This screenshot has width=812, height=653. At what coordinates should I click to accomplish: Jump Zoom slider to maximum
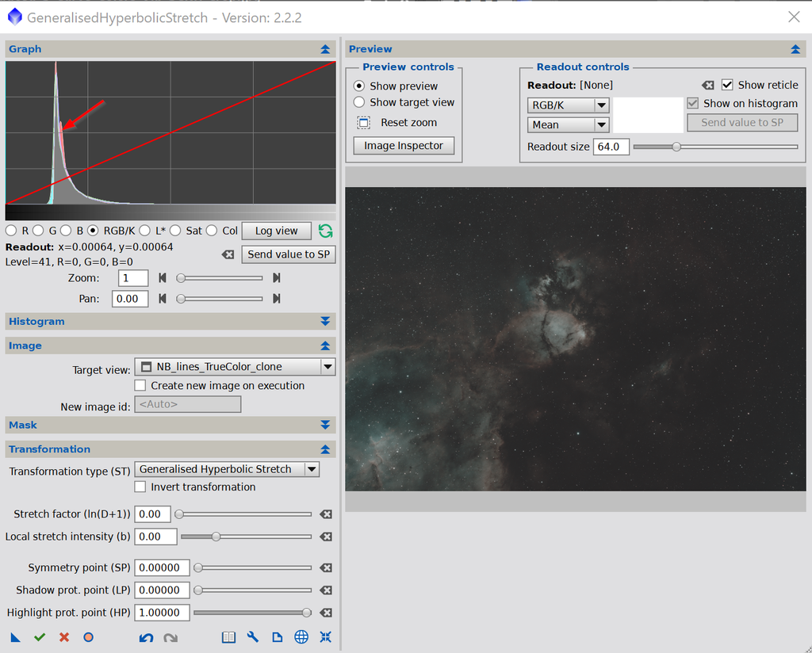click(x=277, y=278)
